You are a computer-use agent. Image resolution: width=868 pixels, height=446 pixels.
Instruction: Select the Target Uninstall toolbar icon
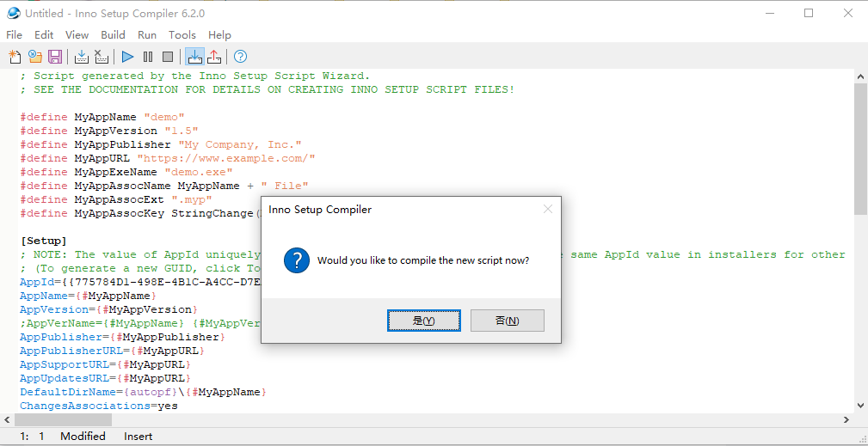tap(214, 57)
